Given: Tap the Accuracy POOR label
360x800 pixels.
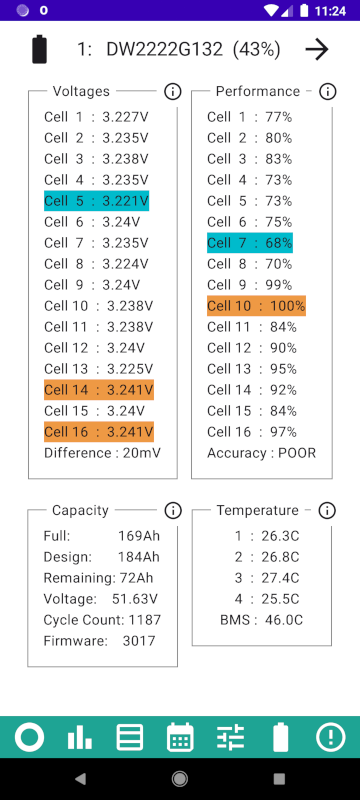Looking at the screenshot, I should [x=262, y=453].
